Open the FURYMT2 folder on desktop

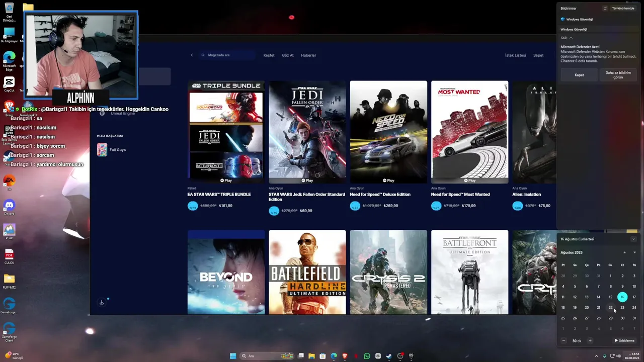pos(9,281)
